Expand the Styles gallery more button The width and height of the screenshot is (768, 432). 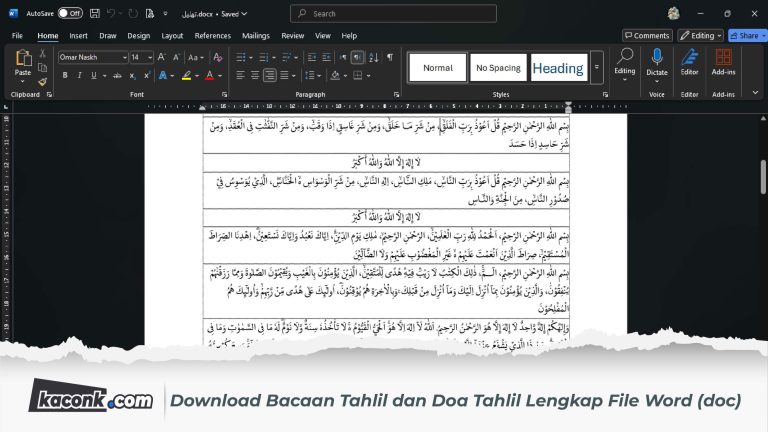click(x=597, y=67)
